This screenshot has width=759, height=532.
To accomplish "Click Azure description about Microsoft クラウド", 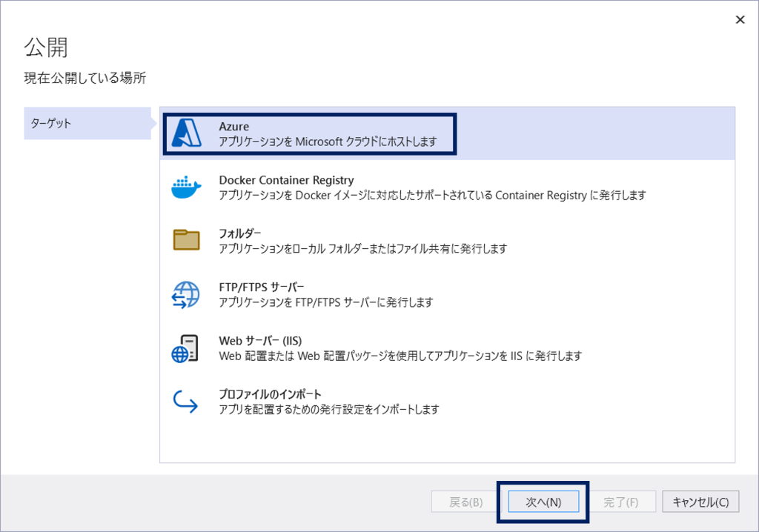I will click(328, 142).
